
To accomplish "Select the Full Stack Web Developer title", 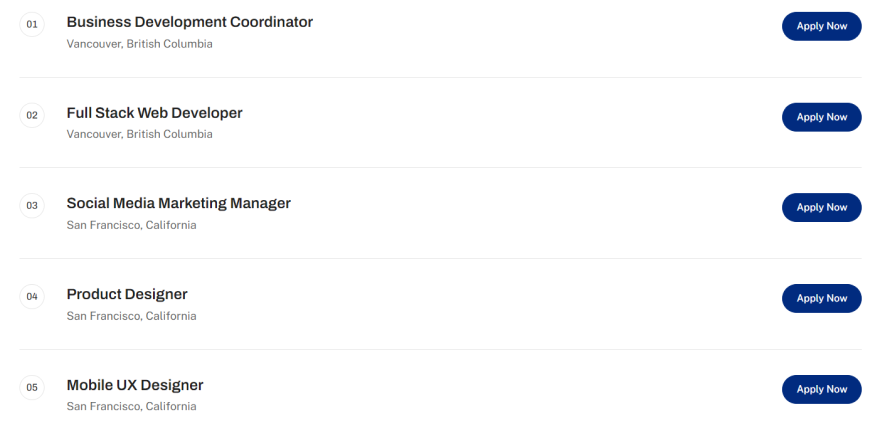I will 154,113.
